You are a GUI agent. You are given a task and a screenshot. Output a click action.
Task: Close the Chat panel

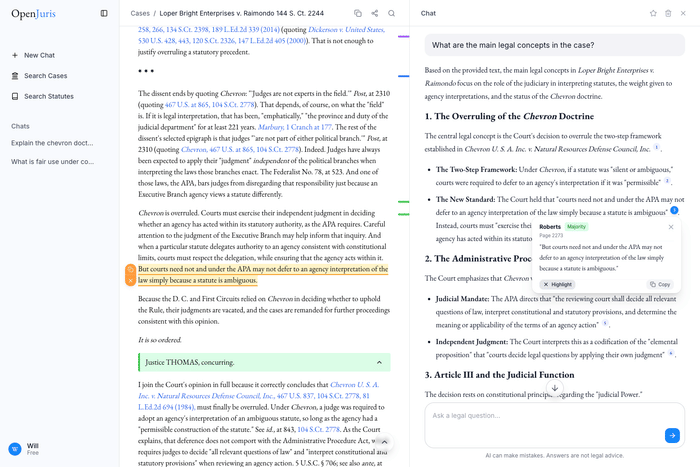684,13
